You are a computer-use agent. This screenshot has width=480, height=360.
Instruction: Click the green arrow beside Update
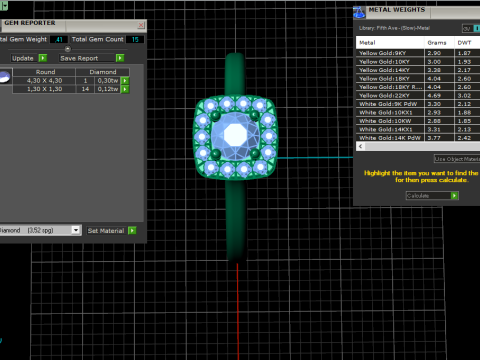pyautogui.click(x=43, y=58)
